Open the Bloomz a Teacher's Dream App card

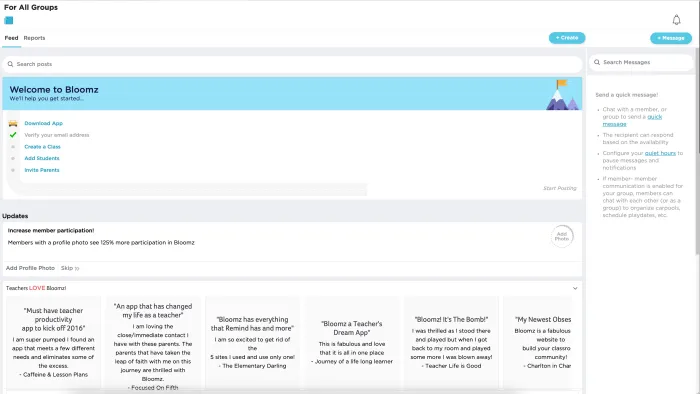coord(352,343)
